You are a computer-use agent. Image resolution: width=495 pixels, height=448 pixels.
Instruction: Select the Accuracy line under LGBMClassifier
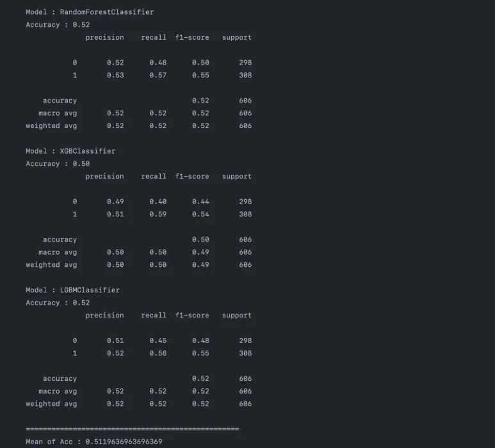[x=58, y=303]
